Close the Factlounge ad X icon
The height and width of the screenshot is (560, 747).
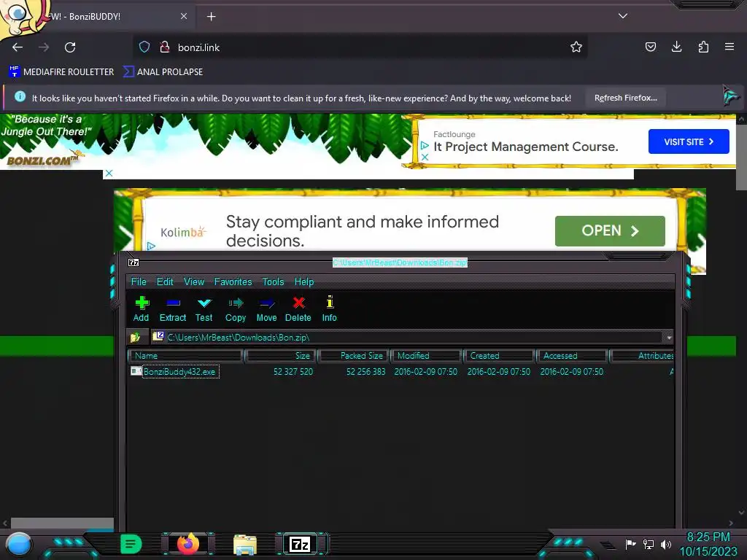point(425,157)
